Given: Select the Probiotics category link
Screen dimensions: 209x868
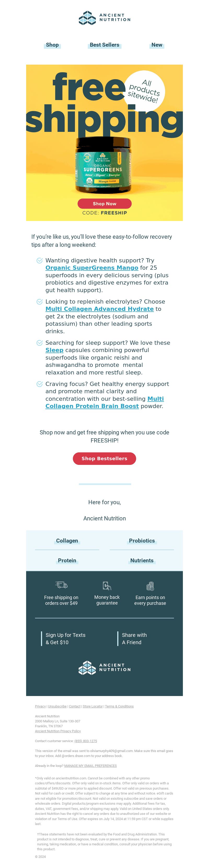Looking at the screenshot, I should [x=142, y=540].
